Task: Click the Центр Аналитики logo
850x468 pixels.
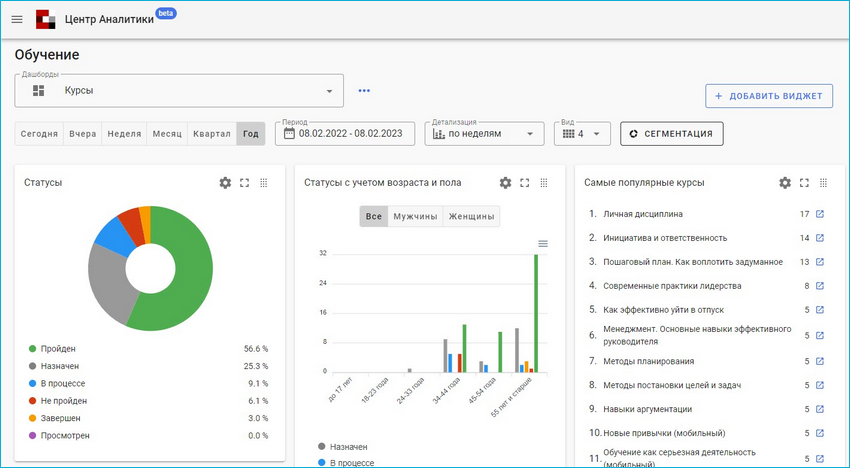Action: pyautogui.click(x=46, y=20)
